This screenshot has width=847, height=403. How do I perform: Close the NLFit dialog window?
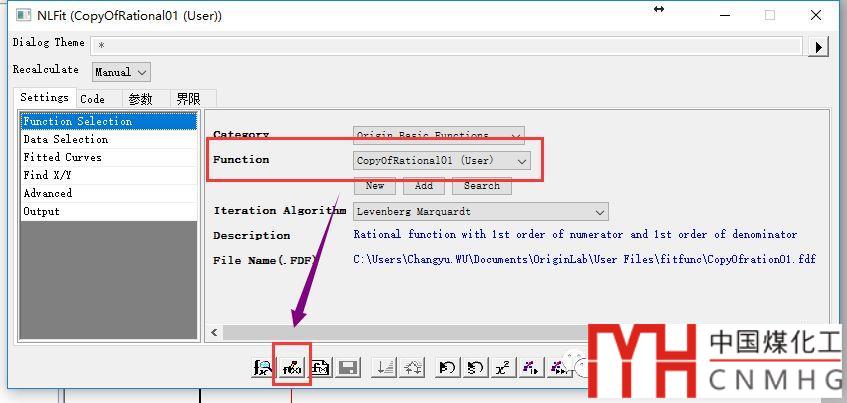pos(816,16)
